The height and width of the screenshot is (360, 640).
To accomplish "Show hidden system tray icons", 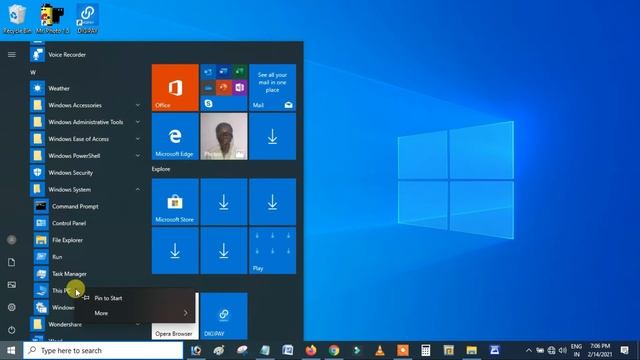I will point(529,350).
